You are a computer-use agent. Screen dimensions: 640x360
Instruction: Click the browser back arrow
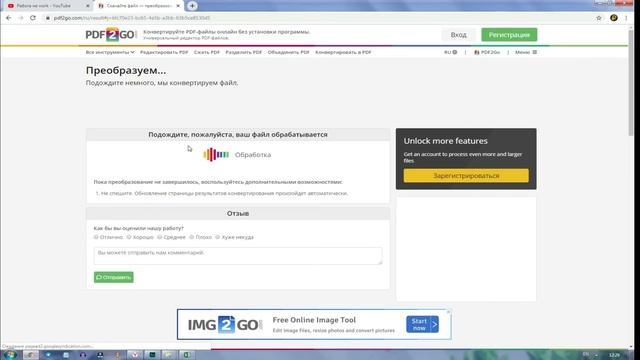point(9,18)
